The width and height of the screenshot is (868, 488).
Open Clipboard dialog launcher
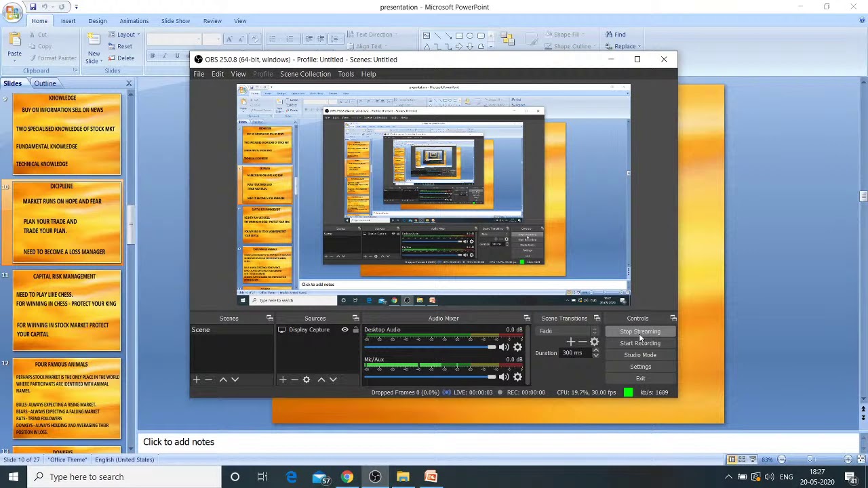(74, 70)
